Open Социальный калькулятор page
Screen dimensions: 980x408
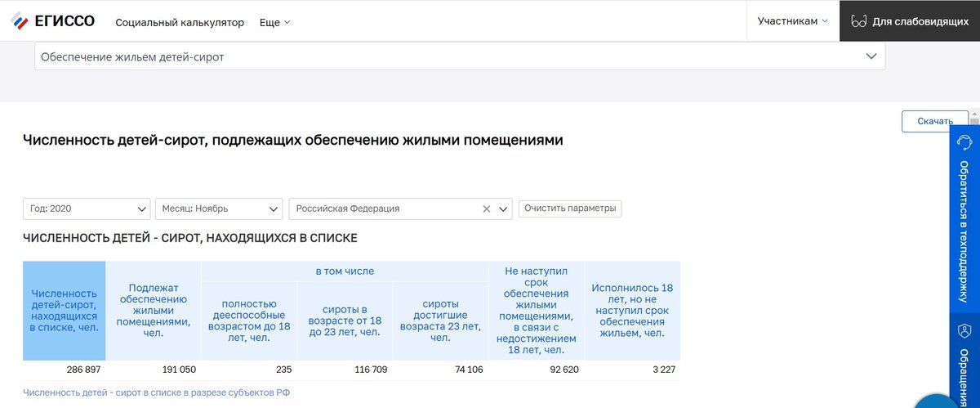click(x=180, y=22)
